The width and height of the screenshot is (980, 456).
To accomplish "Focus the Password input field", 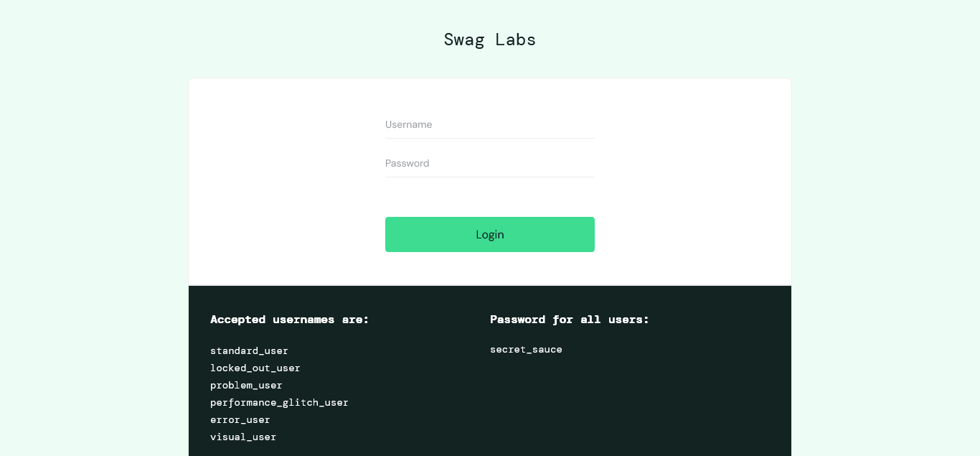I will point(490,163).
